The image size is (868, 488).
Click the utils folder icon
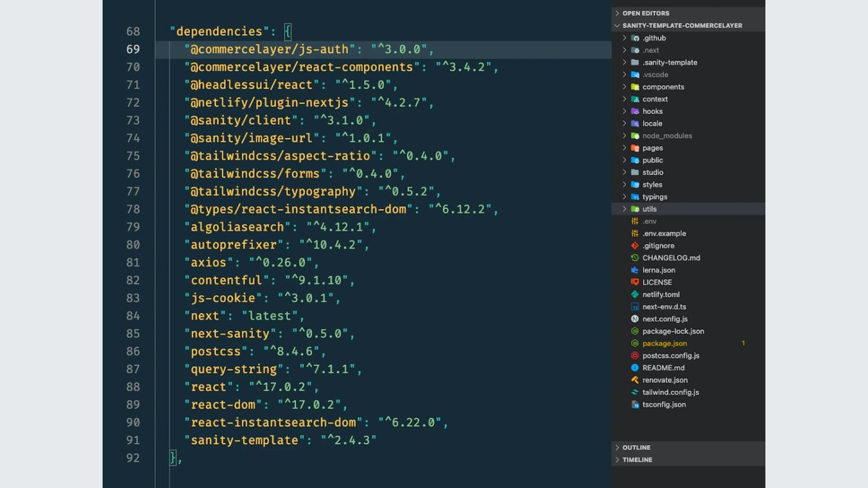[635, 209]
